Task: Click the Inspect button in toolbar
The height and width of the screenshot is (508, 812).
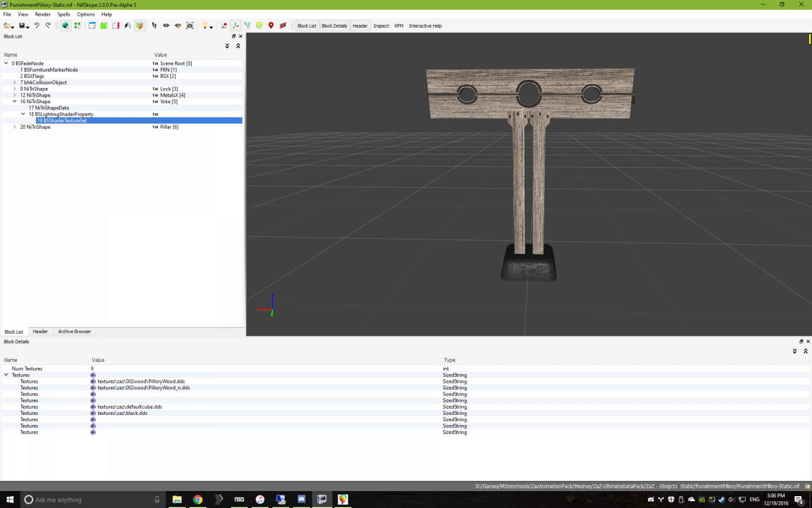Action: [x=381, y=26]
